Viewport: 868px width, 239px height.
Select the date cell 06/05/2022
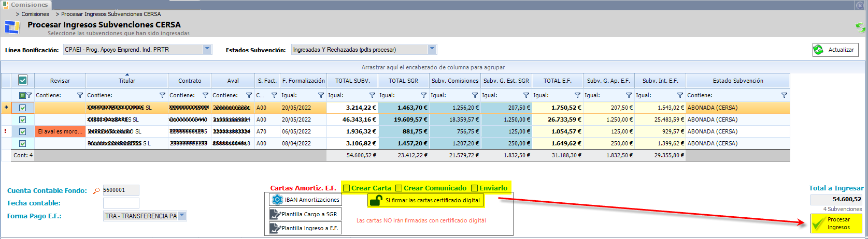click(303, 131)
